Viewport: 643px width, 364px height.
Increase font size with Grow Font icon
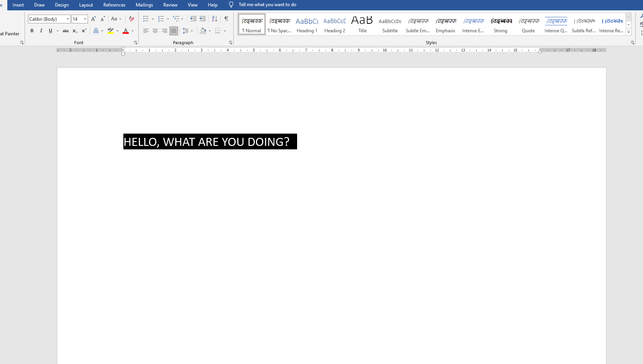pos(93,19)
